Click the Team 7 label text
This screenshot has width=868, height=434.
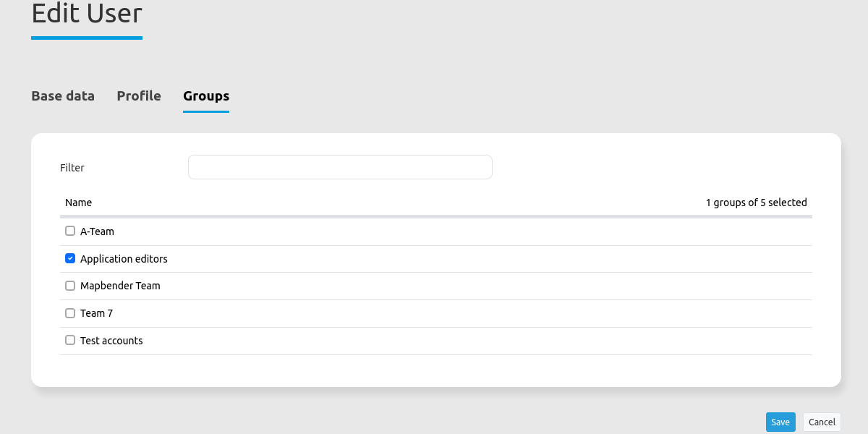(x=96, y=313)
